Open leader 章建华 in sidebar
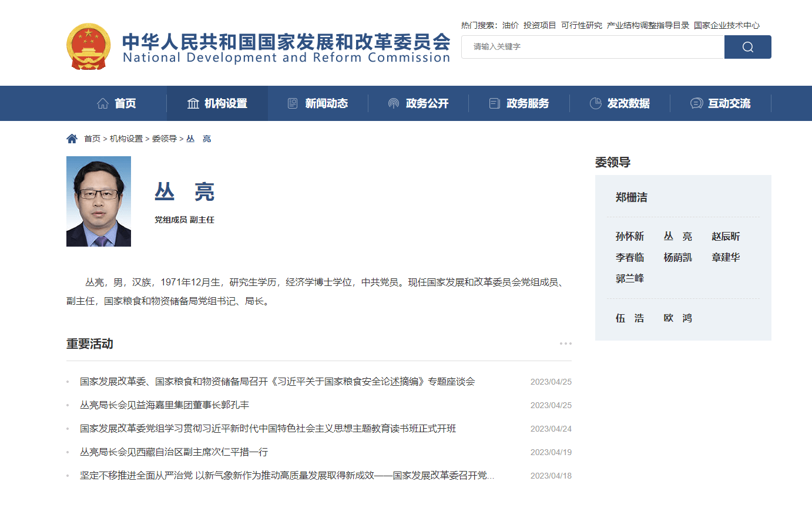The width and height of the screenshot is (812, 515). (x=726, y=257)
